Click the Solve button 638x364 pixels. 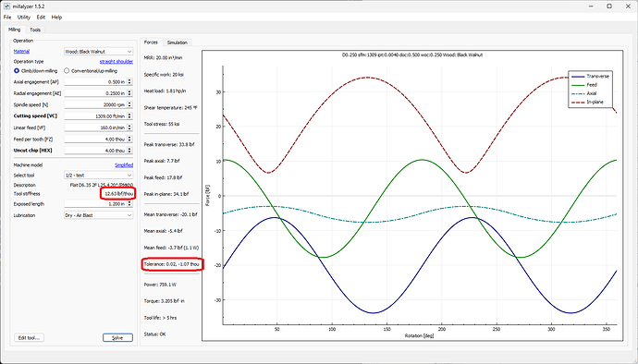click(x=117, y=337)
